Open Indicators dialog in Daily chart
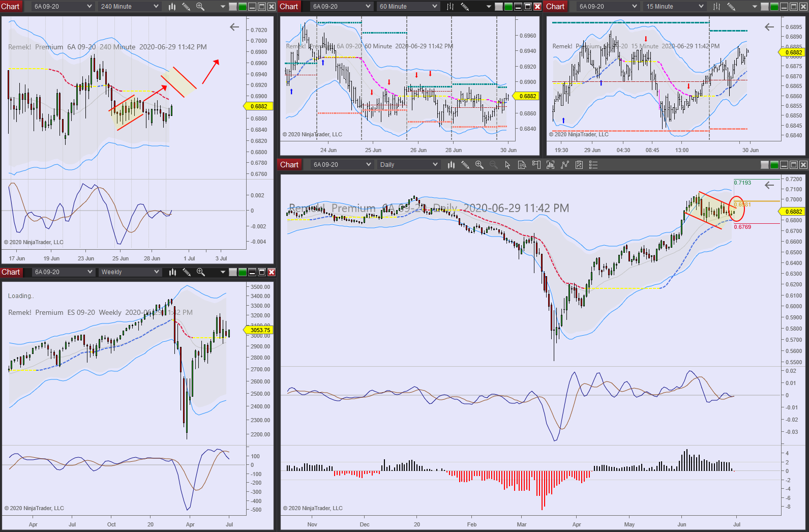Screen dimensions: 809x532 point(564,165)
